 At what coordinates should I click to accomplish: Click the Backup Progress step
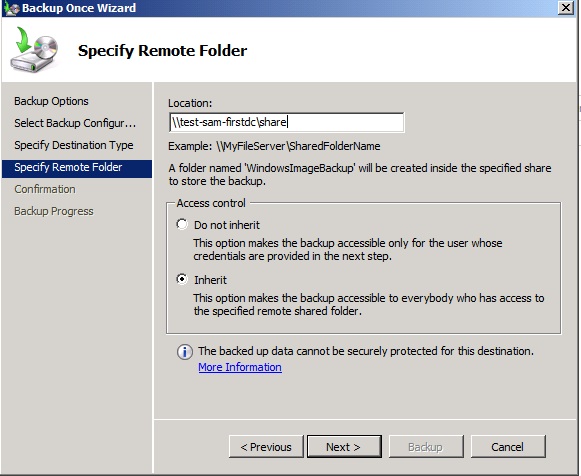54,211
